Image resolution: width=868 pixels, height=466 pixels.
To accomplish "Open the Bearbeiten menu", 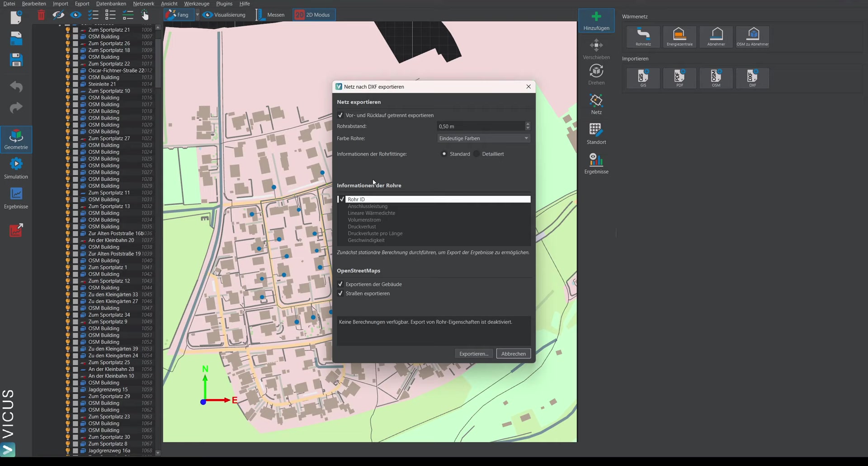I will [x=34, y=4].
